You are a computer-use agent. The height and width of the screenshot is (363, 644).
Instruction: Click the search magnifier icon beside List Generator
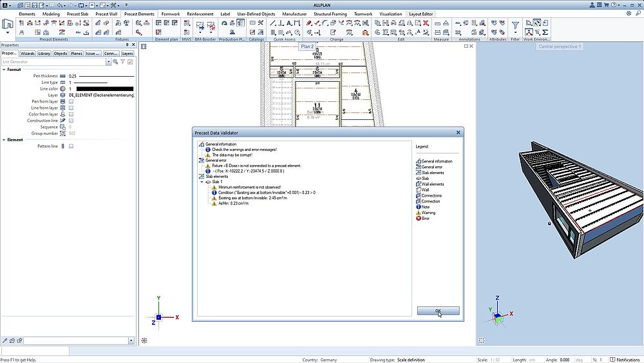115,62
